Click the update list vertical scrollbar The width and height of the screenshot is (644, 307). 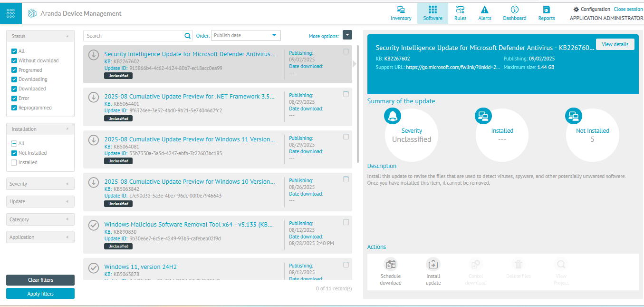358,104
